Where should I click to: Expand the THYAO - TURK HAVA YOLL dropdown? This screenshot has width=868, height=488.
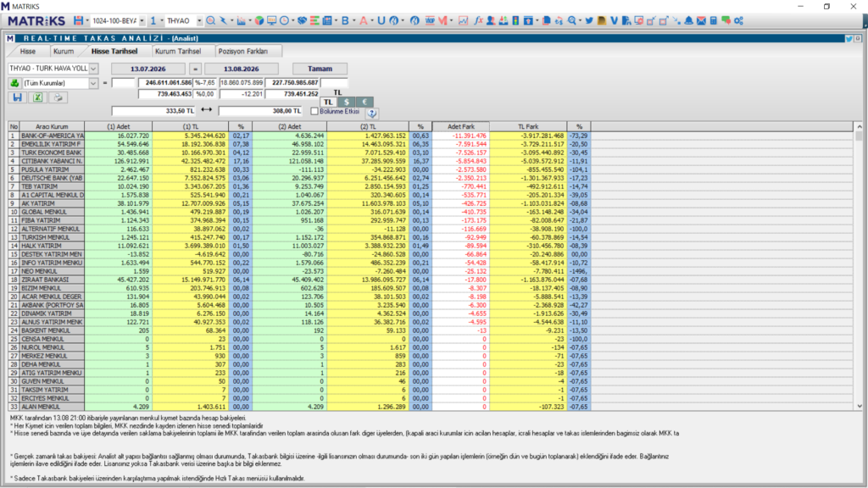pos(93,69)
